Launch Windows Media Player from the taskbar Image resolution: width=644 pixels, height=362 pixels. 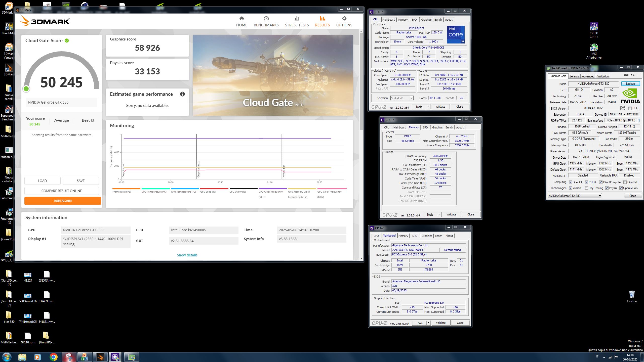tap(38, 357)
